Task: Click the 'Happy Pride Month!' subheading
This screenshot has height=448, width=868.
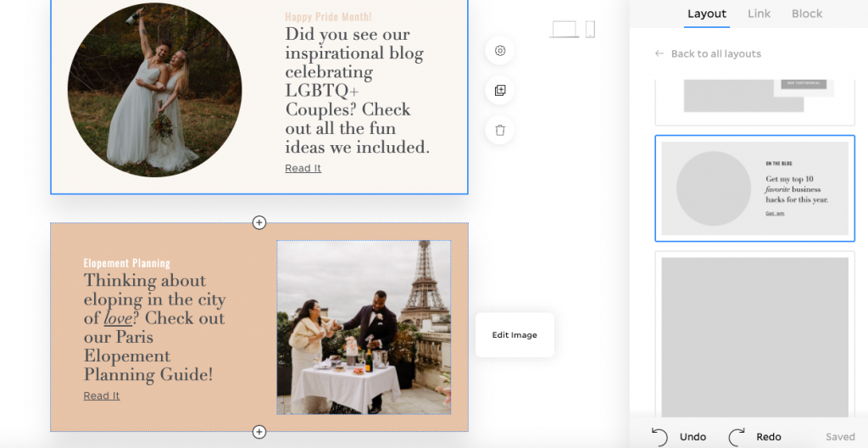Action: pos(328,17)
